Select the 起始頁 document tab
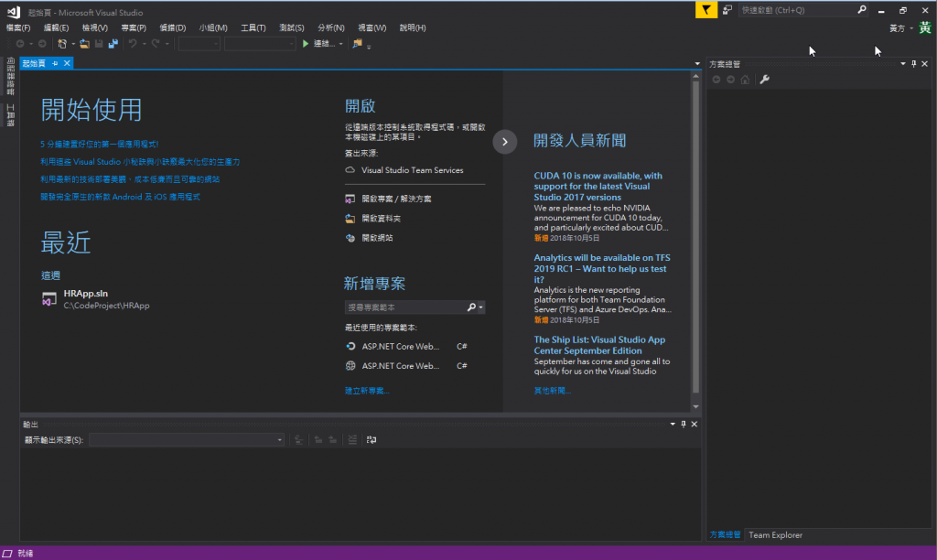Viewport: 937px width, 560px height. (34, 63)
